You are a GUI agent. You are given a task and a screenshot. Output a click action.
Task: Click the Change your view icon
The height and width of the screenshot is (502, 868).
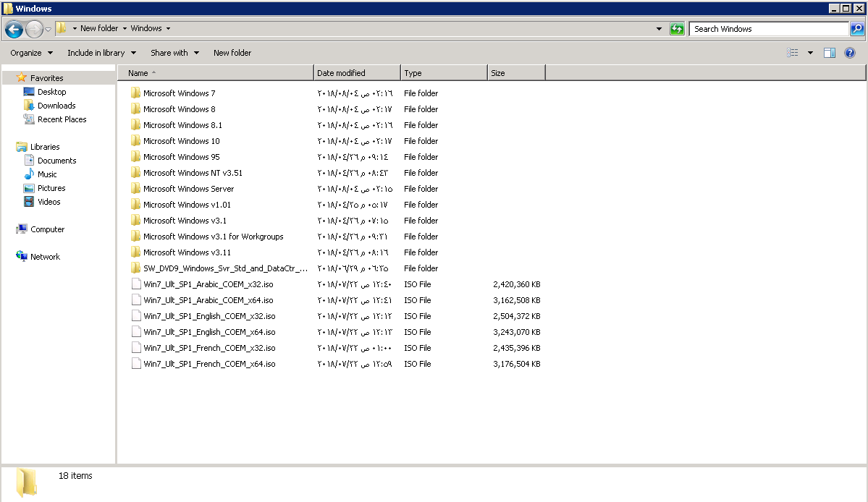tap(793, 53)
